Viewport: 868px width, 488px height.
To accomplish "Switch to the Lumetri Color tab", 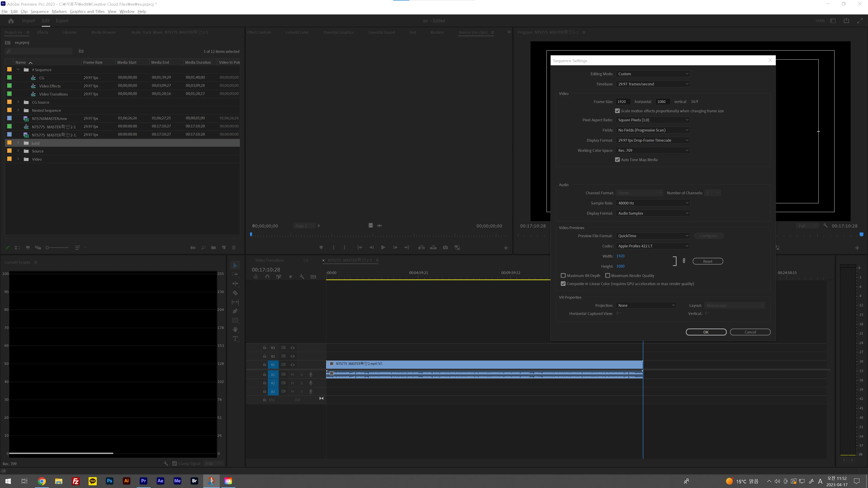I will coord(297,32).
